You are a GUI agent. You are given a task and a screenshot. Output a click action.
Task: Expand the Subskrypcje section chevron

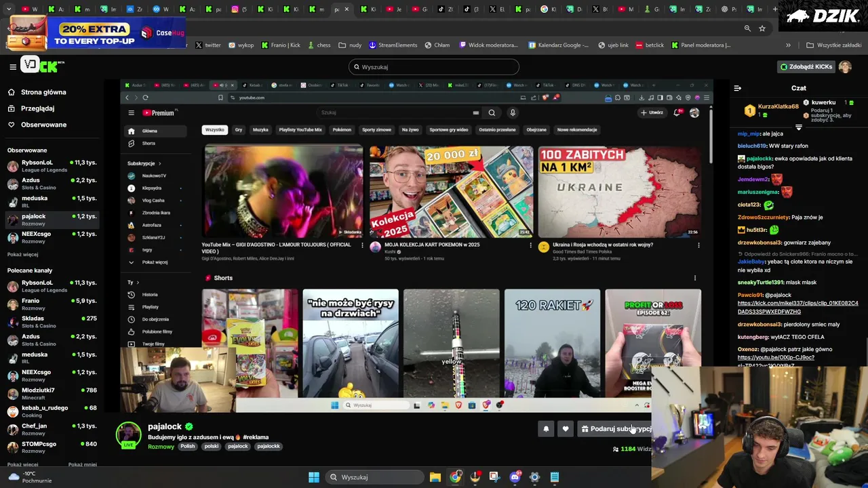[x=159, y=163]
